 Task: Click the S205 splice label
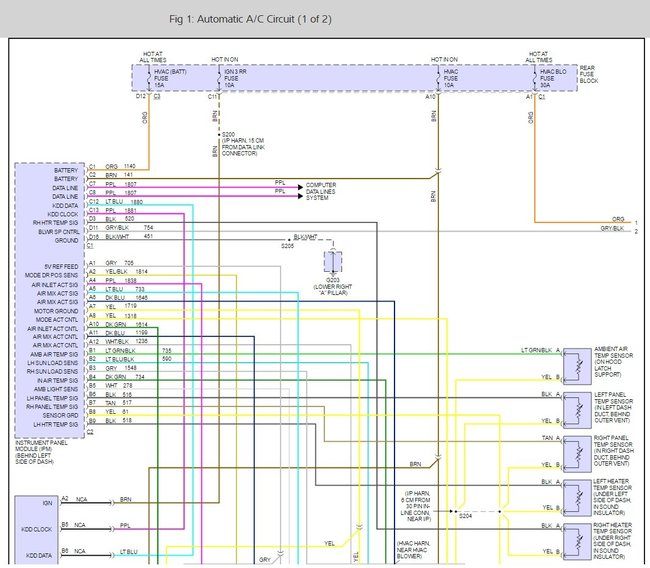[x=287, y=246]
